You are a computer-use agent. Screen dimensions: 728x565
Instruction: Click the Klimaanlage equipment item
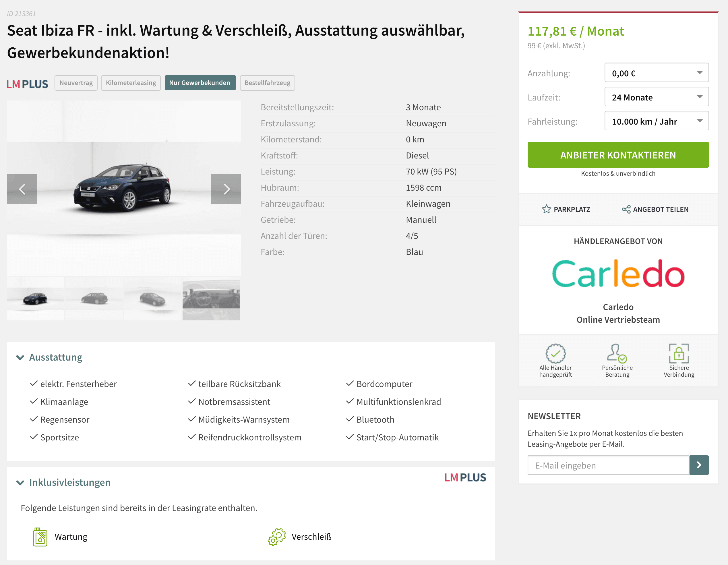click(x=64, y=402)
